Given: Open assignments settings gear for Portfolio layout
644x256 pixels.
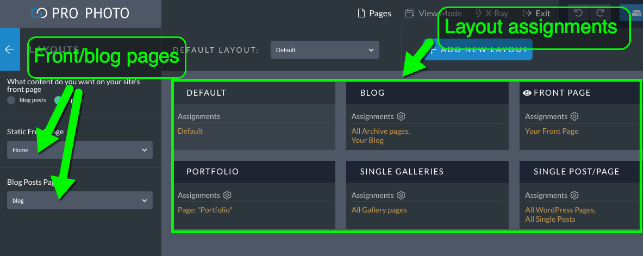Looking at the screenshot, I should point(228,195).
